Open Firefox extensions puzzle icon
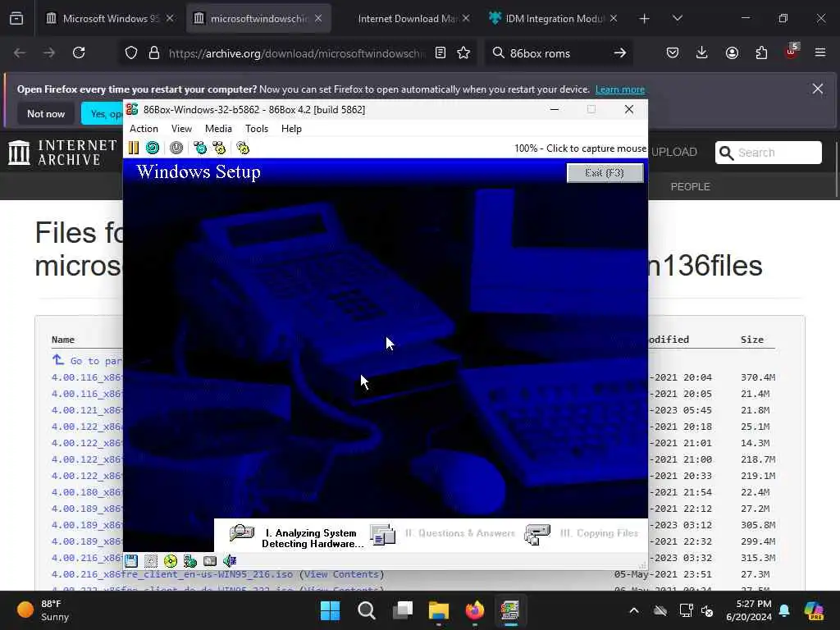 click(761, 52)
